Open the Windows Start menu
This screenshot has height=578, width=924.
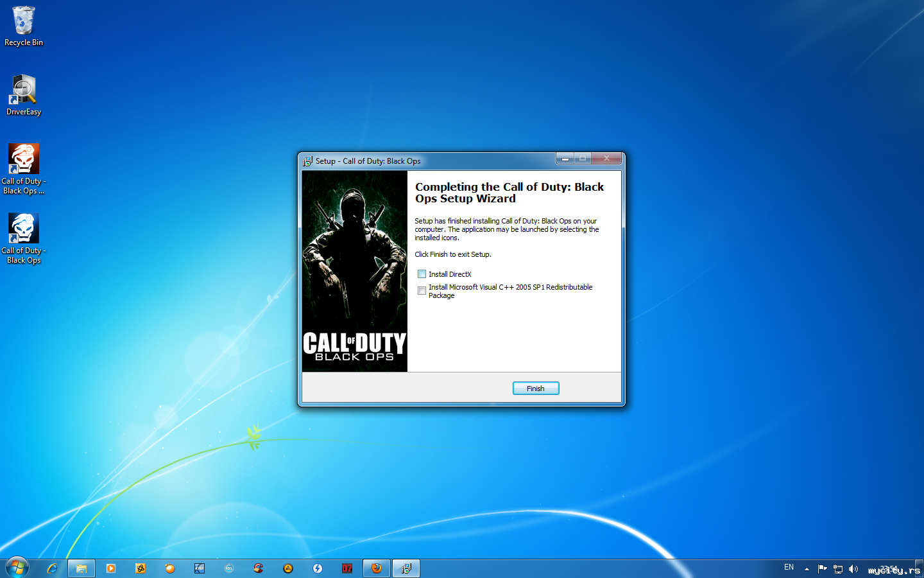pyautogui.click(x=17, y=568)
